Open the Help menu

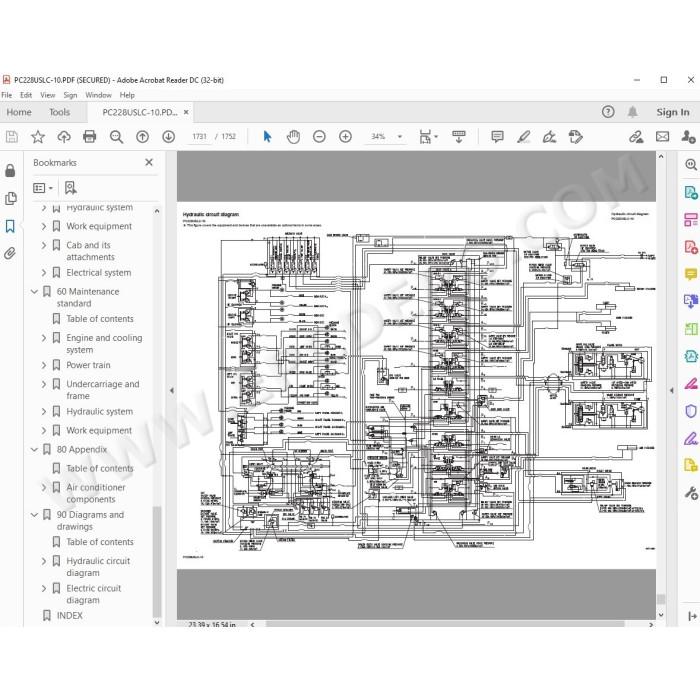(x=127, y=95)
